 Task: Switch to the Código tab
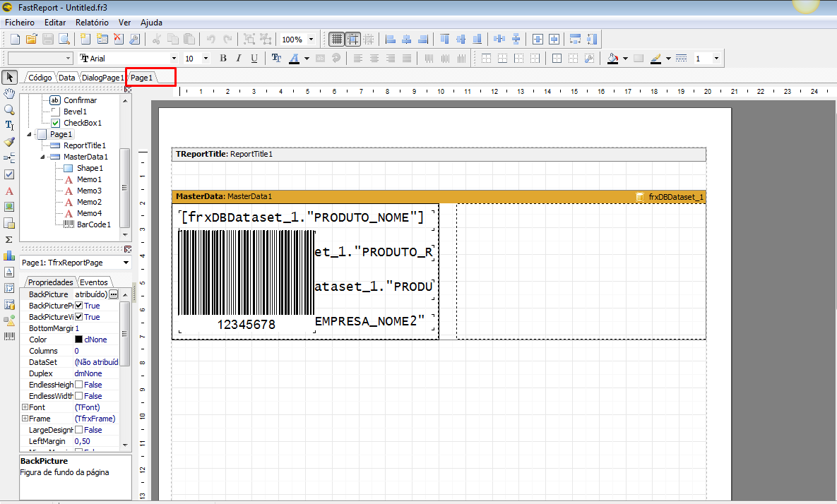(40, 78)
